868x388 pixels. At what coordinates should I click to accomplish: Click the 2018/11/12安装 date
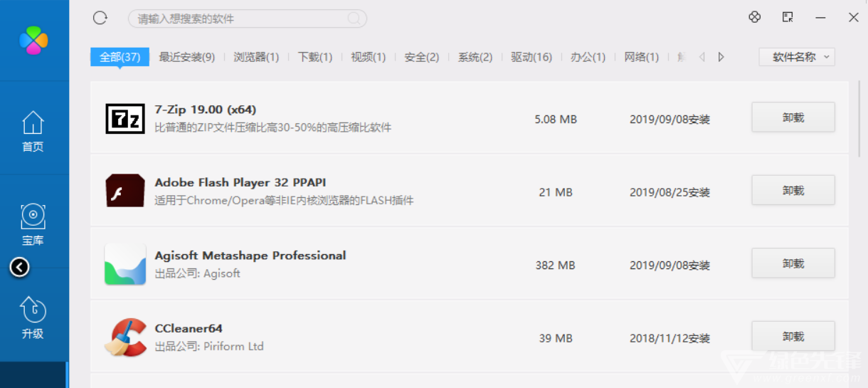669,338
